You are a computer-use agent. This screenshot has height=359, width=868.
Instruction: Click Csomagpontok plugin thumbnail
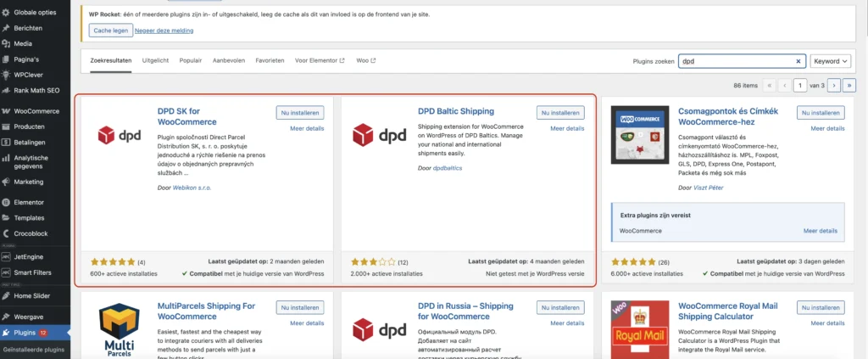(x=640, y=135)
